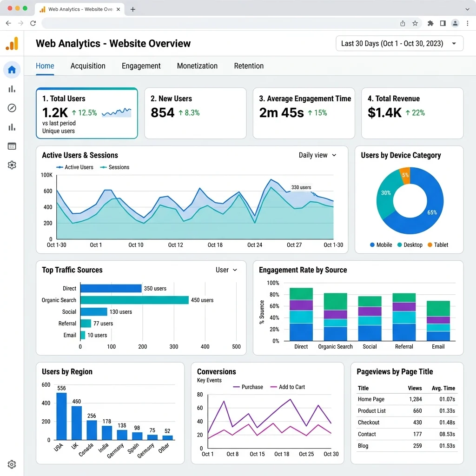This screenshot has width=476, height=476.
Task: Open the Daily view dropdown
Action: pyautogui.click(x=317, y=155)
